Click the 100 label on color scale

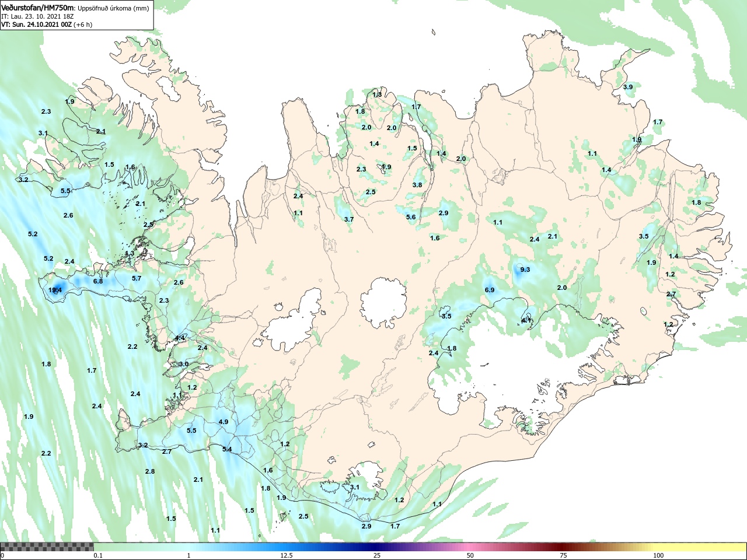[x=658, y=555]
